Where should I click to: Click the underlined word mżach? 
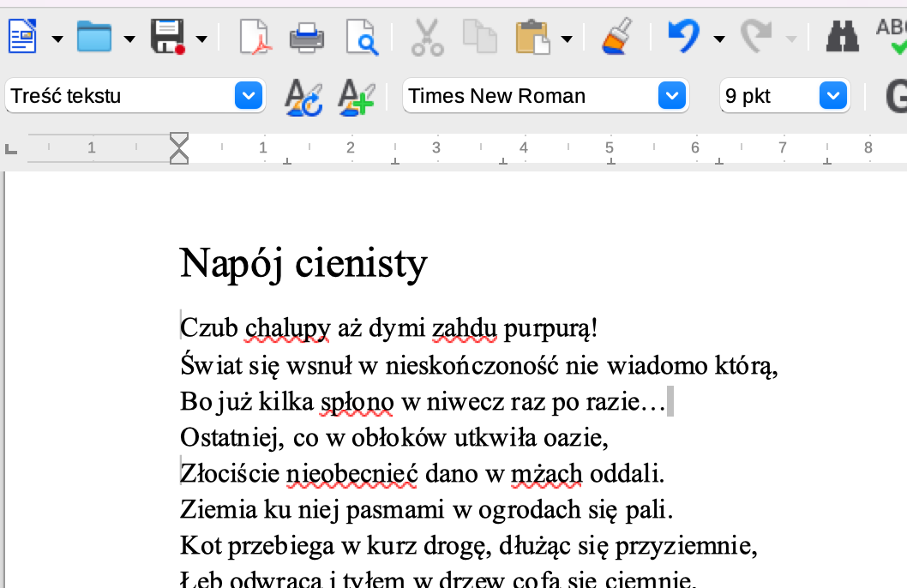point(547,474)
